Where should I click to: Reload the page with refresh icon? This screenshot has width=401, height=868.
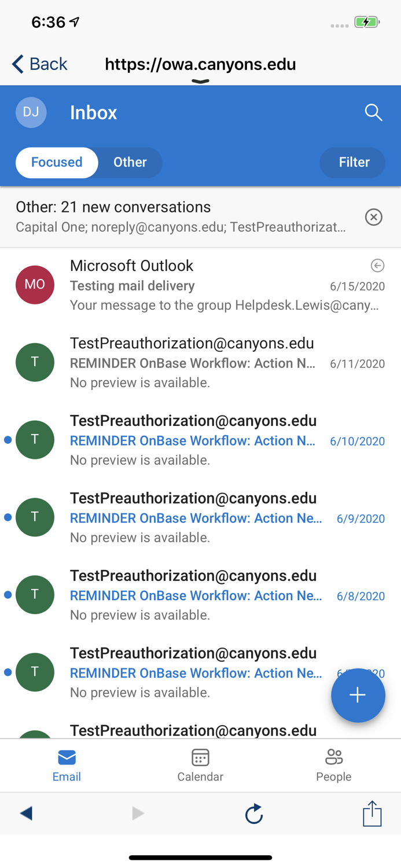(253, 814)
